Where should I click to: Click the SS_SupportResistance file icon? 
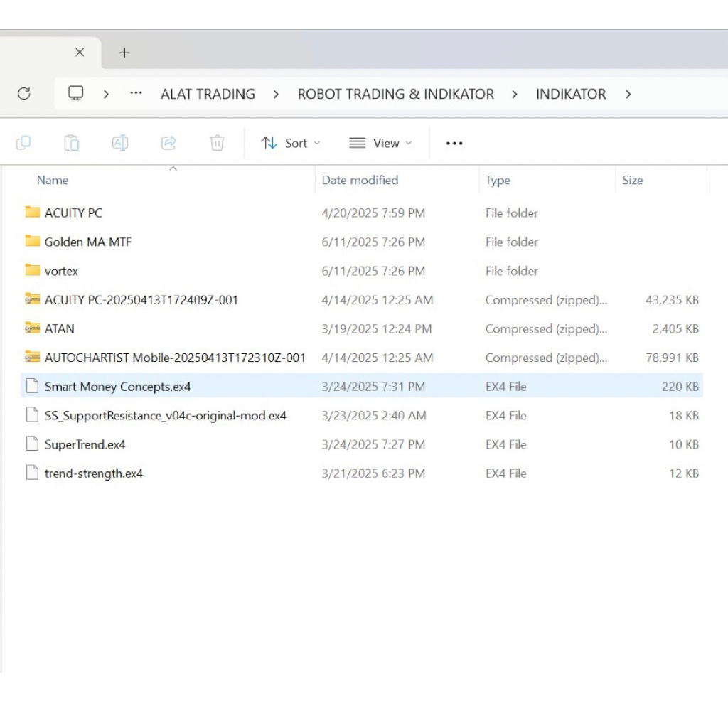[x=32, y=414]
